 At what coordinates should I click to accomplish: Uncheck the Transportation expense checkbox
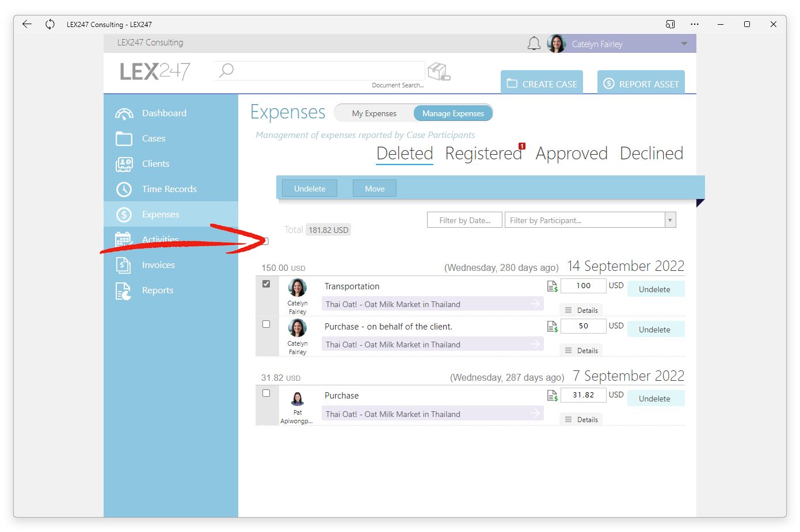tap(266, 284)
